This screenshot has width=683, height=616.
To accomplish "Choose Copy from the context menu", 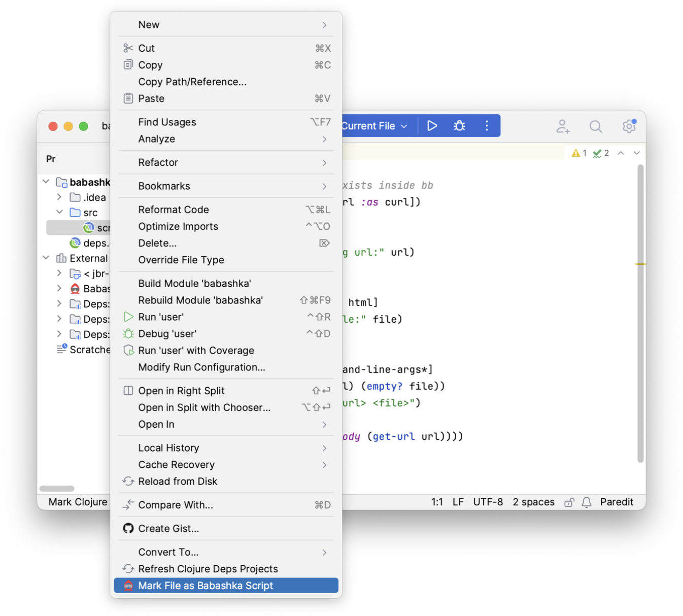I will click(x=226, y=65).
